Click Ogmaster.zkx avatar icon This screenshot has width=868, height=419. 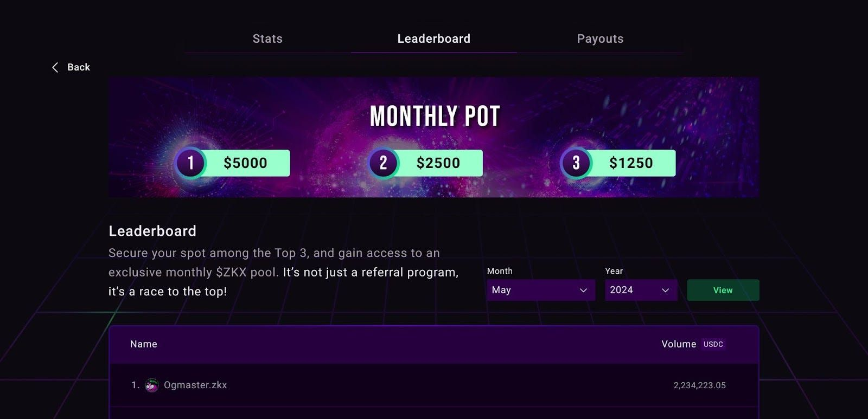pos(152,385)
